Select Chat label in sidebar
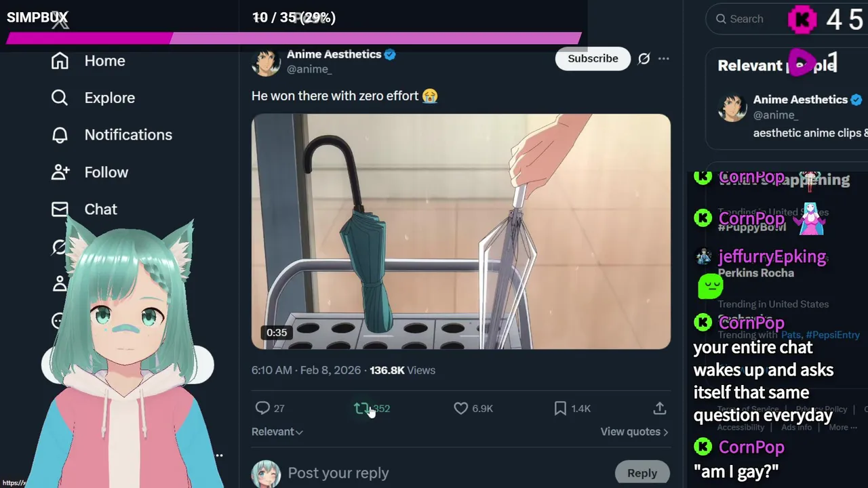 coord(101,209)
